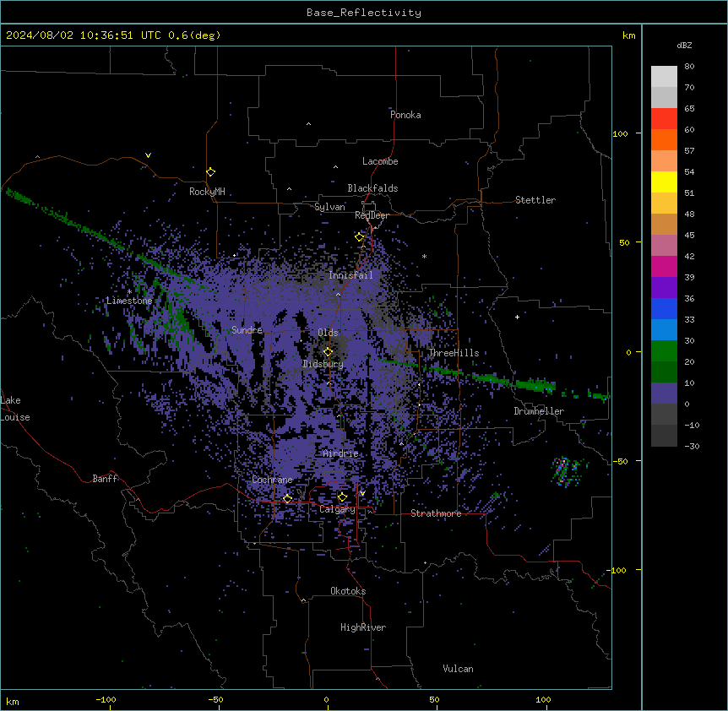Select the Okotoks label
The image size is (728, 711).
348,591
